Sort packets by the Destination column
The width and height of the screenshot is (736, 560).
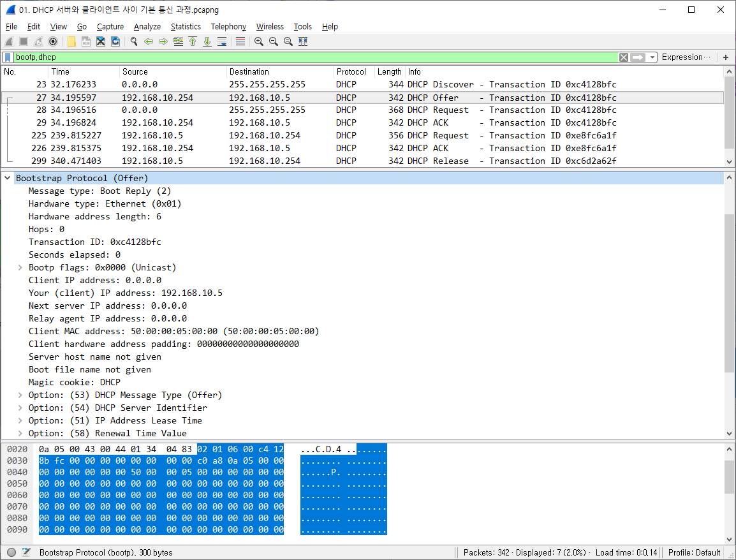point(280,72)
